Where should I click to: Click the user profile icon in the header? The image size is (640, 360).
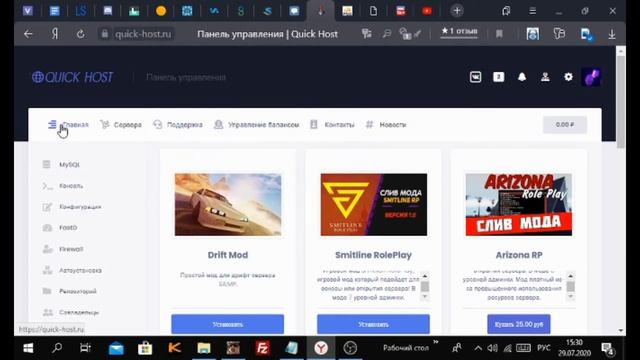[545, 77]
